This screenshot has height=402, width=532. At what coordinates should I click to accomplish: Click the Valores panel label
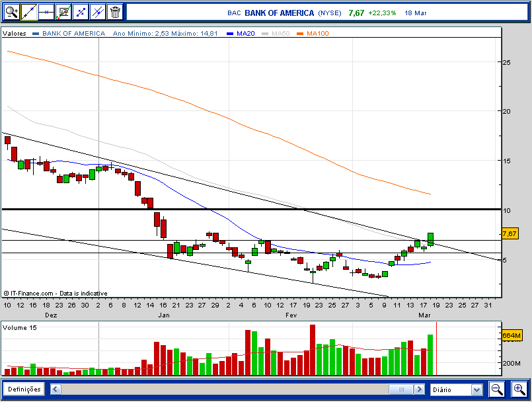tap(15, 33)
